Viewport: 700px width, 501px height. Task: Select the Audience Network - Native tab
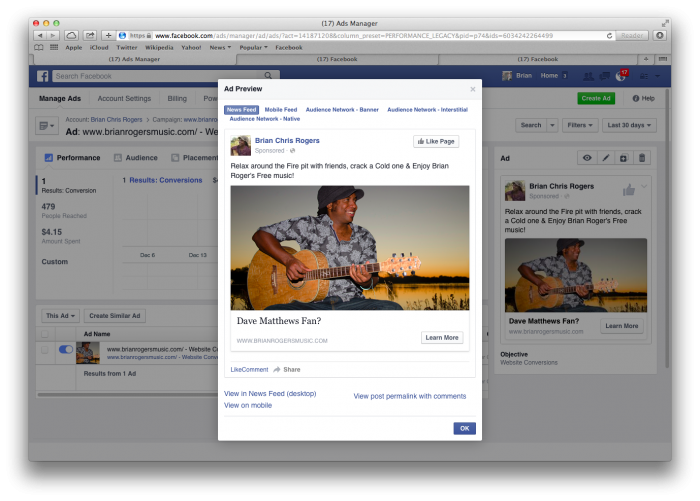pos(265,119)
